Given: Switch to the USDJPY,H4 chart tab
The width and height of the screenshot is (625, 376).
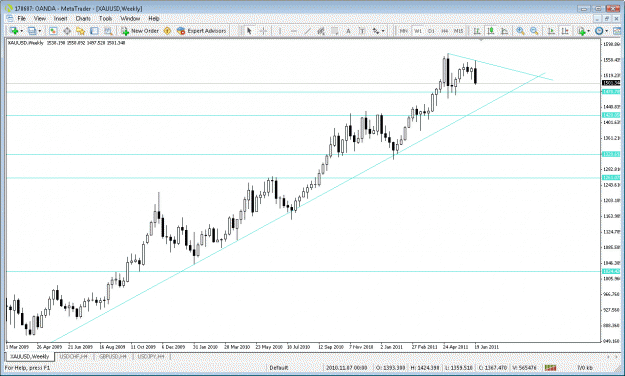Looking at the screenshot, I should pos(151,356).
